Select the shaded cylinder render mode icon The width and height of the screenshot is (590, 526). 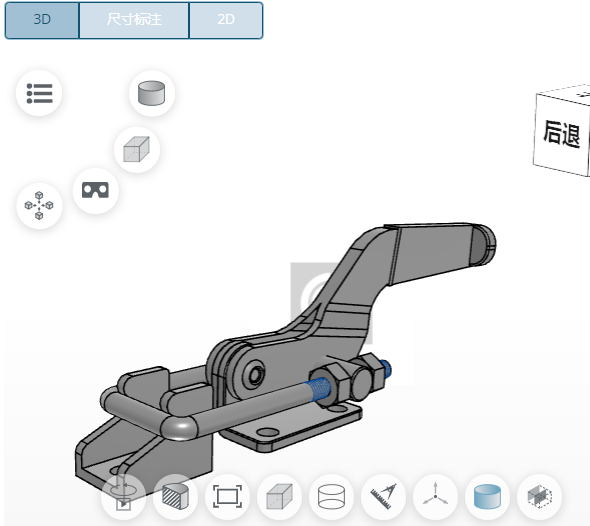point(152,93)
